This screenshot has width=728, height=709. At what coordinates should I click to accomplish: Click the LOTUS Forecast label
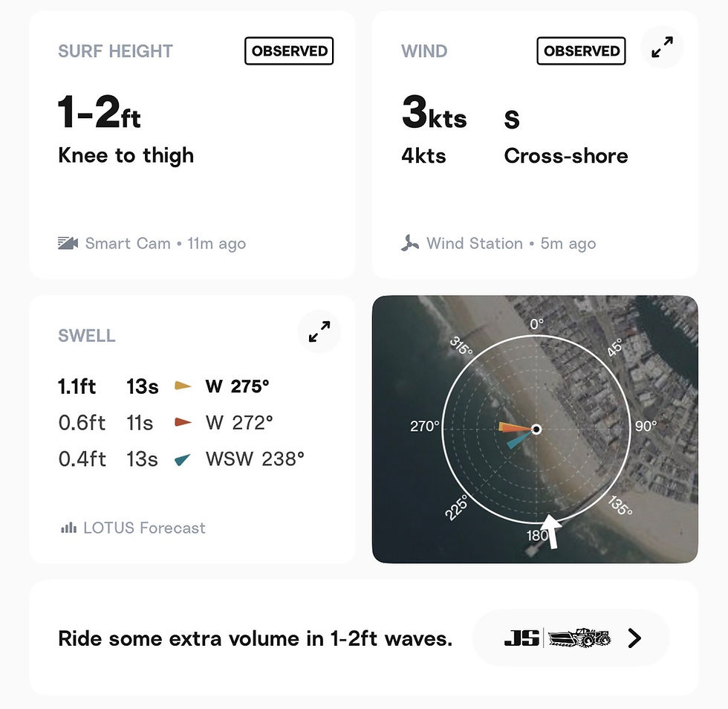144,528
